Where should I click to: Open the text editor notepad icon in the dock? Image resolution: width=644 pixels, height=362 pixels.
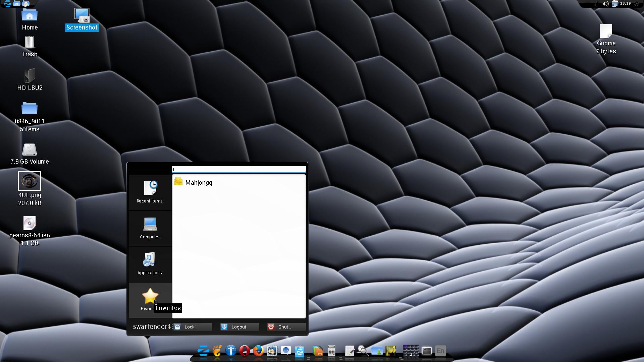(350, 351)
